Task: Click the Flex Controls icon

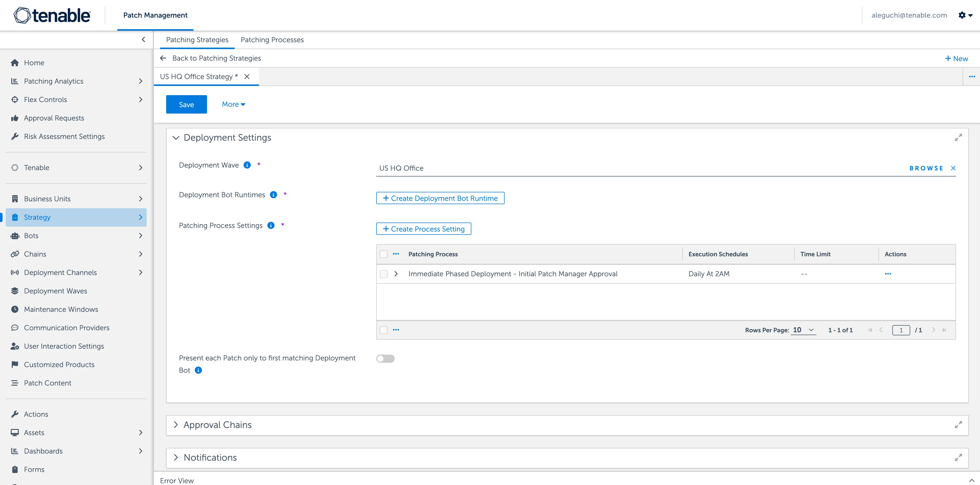Action: pos(15,100)
